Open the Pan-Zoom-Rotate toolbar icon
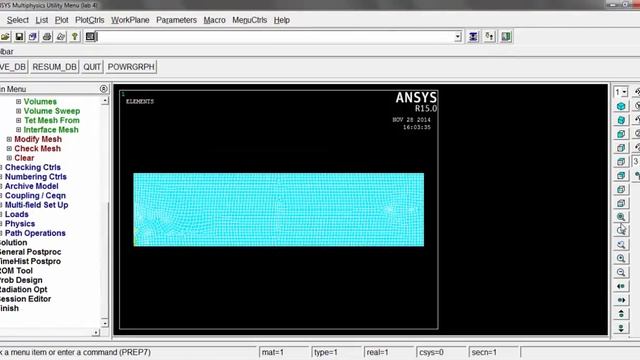This screenshot has height=360, width=640. pyautogui.click(x=33, y=37)
